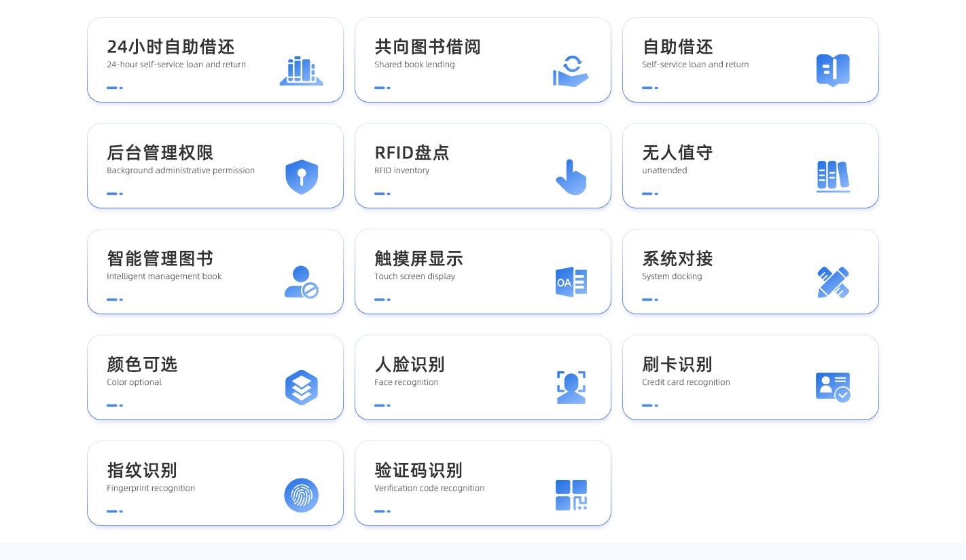Click the shield keyhole permission icon
The height and width of the screenshot is (560, 966).
pos(302,176)
